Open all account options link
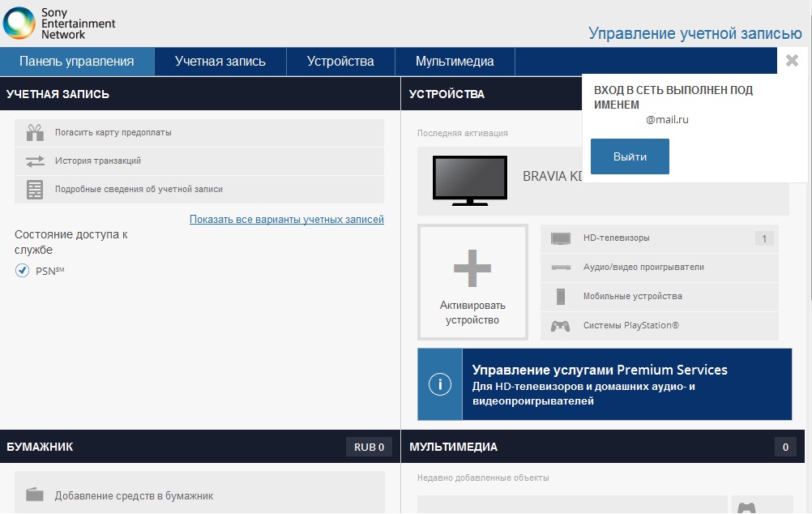 click(286, 219)
